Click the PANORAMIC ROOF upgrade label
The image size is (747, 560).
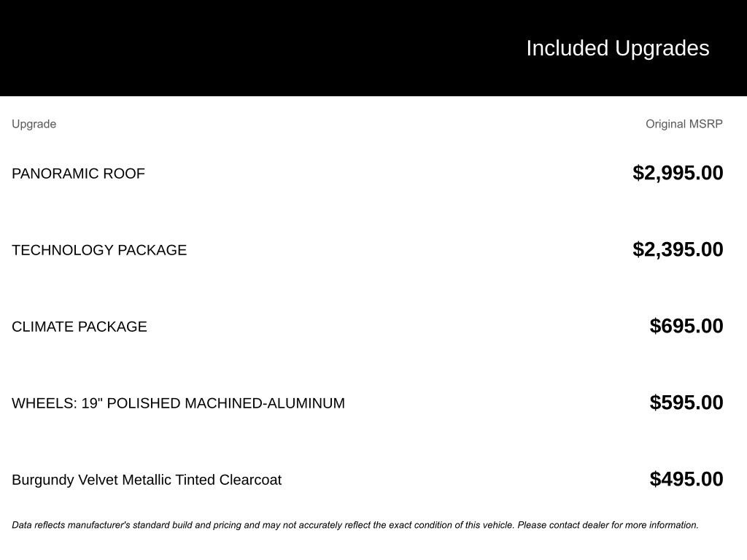(x=78, y=174)
